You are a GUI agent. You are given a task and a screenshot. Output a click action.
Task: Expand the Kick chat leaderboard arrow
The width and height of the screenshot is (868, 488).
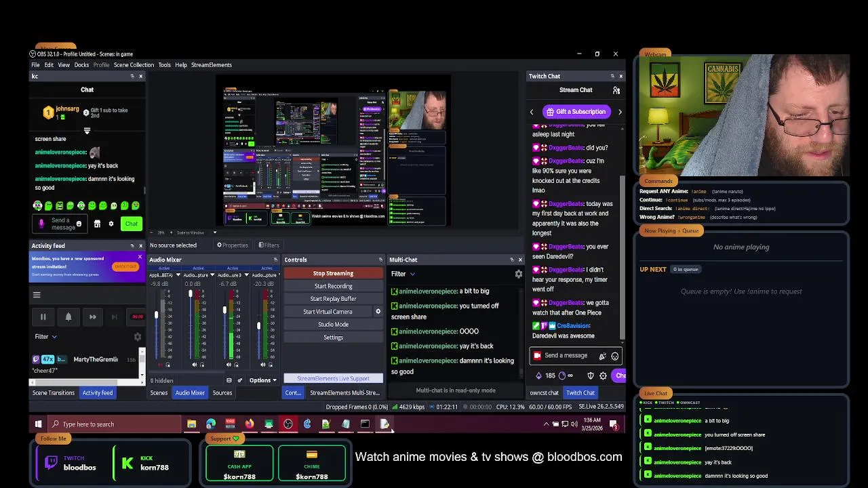click(87, 130)
